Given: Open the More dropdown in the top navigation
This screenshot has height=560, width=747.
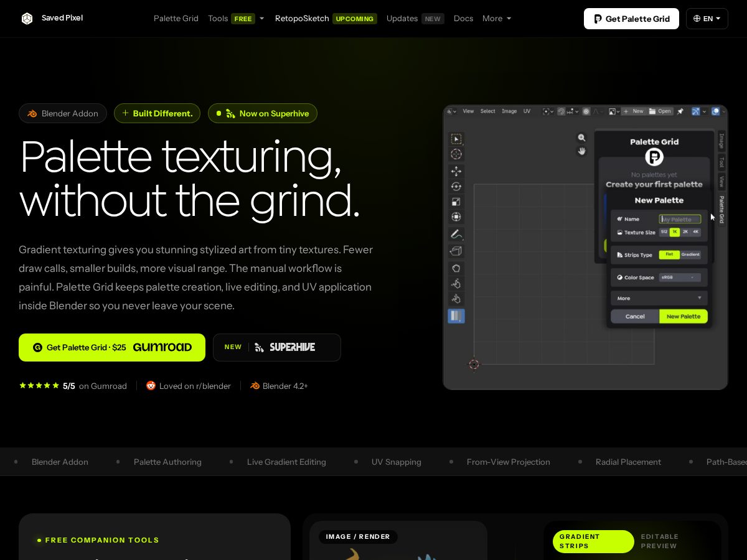Looking at the screenshot, I should [497, 19].
